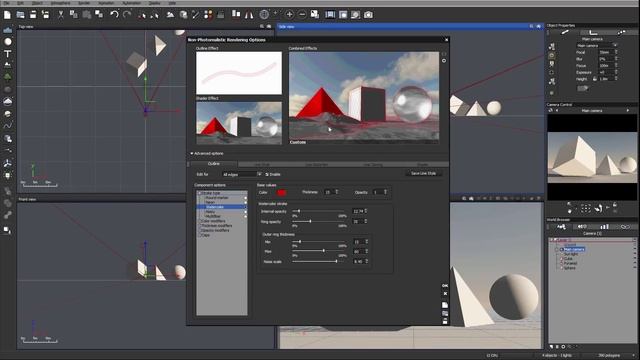Open the Object menu in the menu bar
640x360 pixels.
[37, 3]
